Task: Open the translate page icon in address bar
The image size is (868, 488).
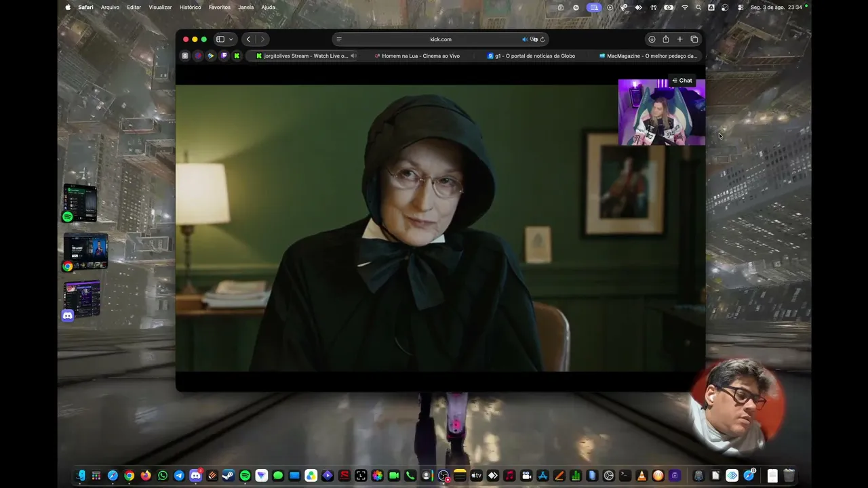Action: [534, 39]
